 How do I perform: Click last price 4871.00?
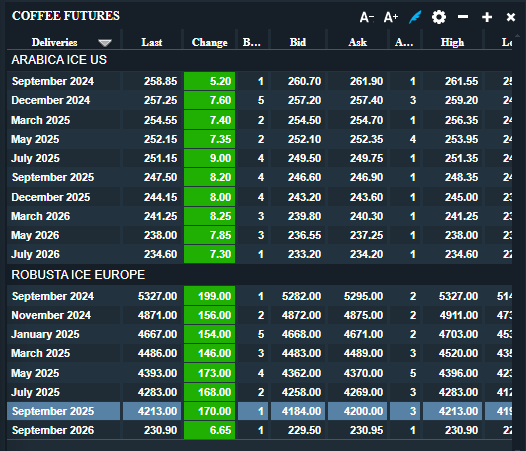152,315
